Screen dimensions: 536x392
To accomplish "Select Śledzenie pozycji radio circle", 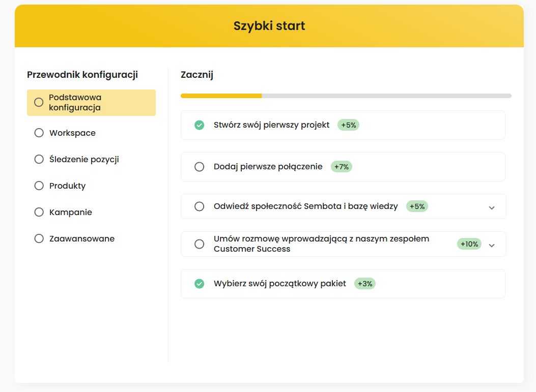I will click(x=39, y=159).
